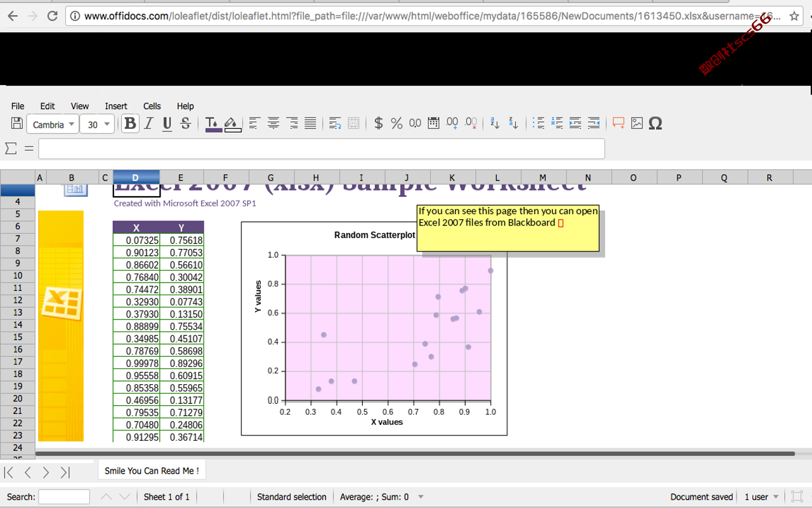
Task: Click the X column heading cell
Action: point(136,228)
